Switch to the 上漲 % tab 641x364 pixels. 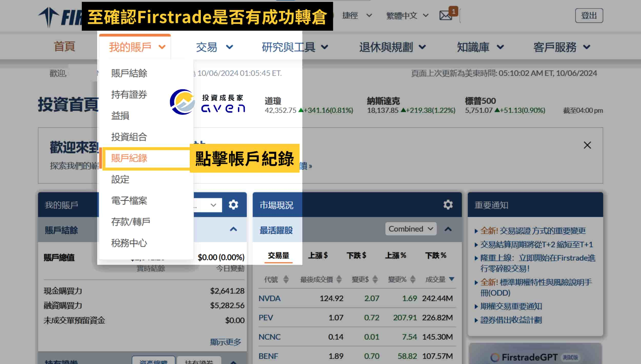coord(396,256)
